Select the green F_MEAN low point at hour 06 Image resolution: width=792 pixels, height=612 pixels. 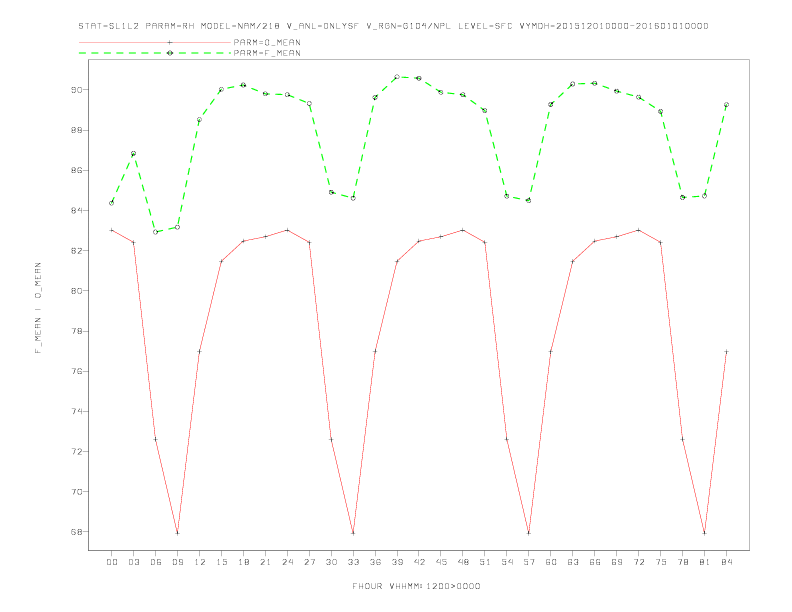(156, 232)
